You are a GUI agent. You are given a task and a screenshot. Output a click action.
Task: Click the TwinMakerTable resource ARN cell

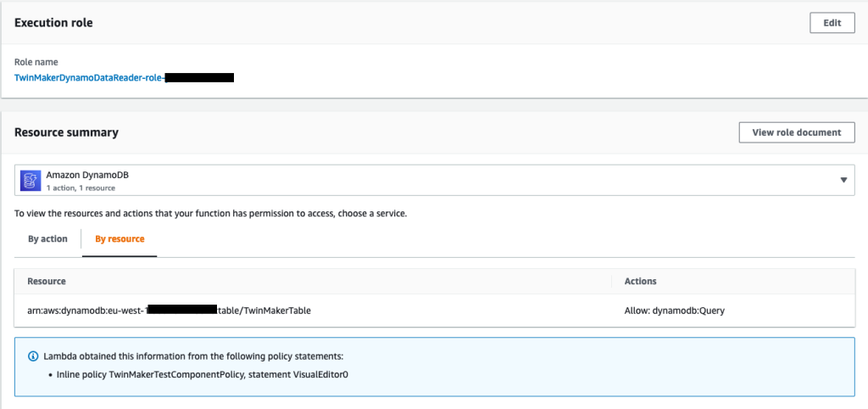coord(170,311)
